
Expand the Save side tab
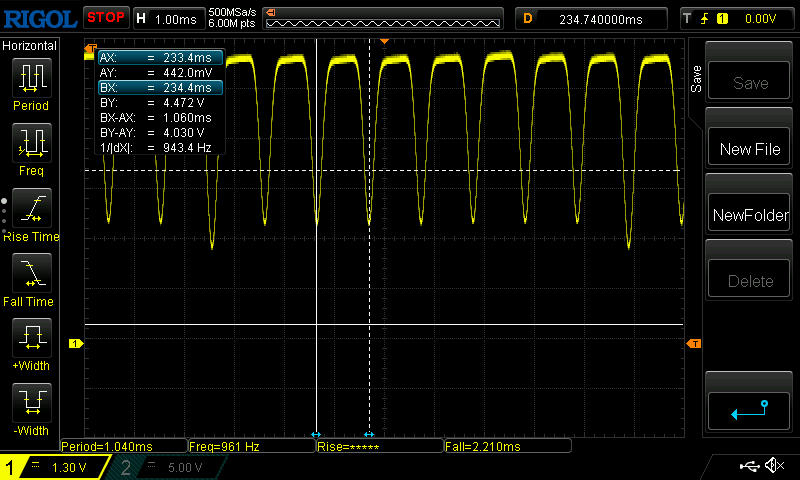pos(697,80)
